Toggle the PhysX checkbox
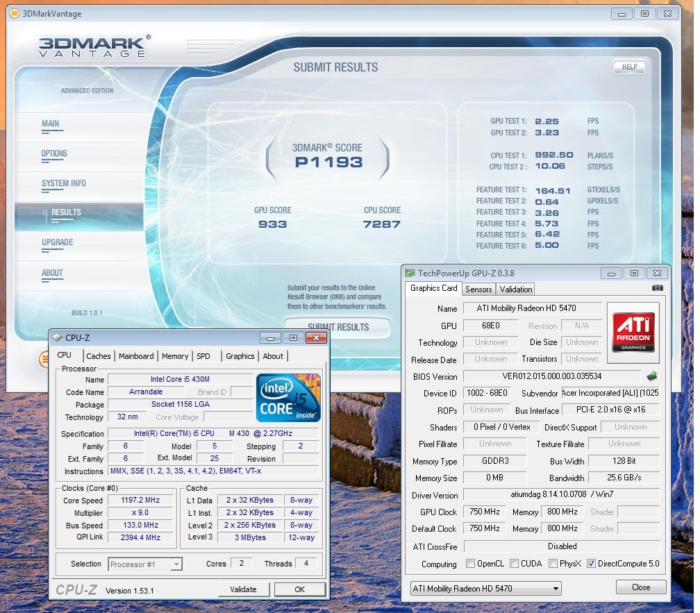This screenshot has height=613, width=700. pos(553,564)
